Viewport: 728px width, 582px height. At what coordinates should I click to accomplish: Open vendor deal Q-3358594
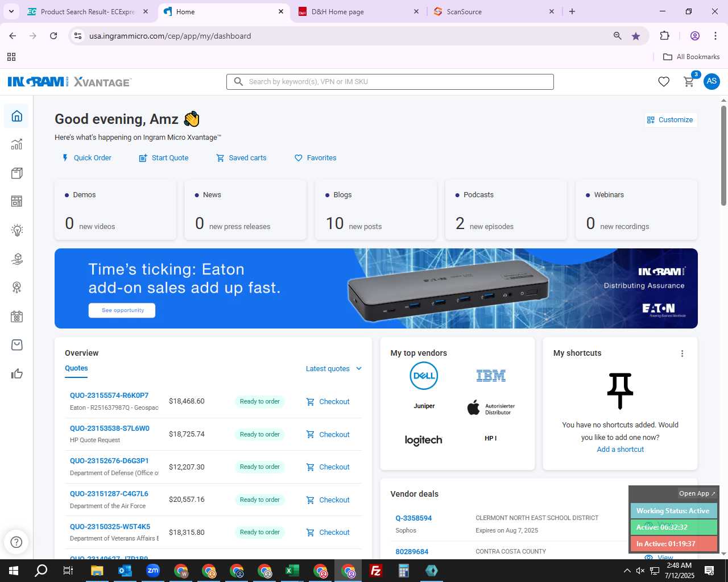(413, 518)
